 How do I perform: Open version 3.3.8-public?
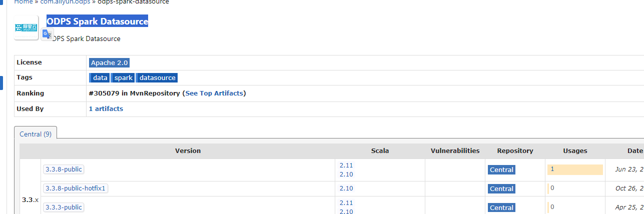(x=64, y=169)
